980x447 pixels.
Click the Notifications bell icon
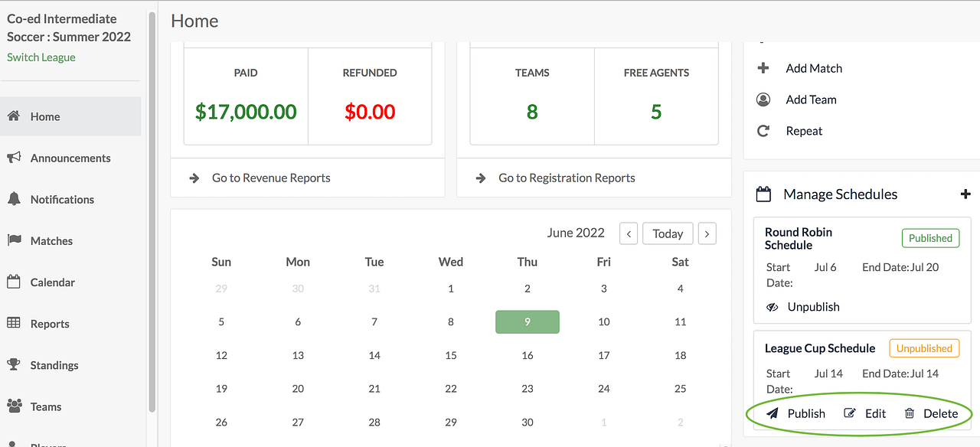coord(14,199)
